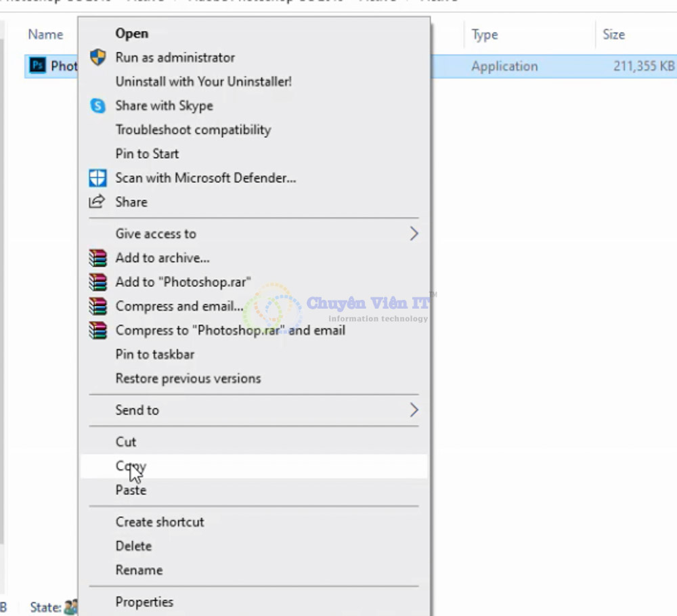Image resolution: width=677 pixels, height=616 pixels.
Task: Select Create shortcut menu entry
Action: click(160, 522)
